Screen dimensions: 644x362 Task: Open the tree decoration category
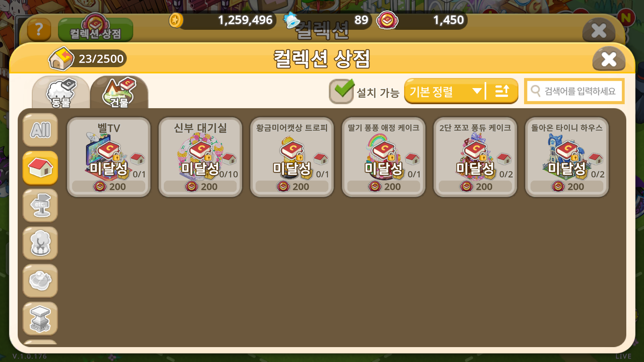(x=40, y=243)
